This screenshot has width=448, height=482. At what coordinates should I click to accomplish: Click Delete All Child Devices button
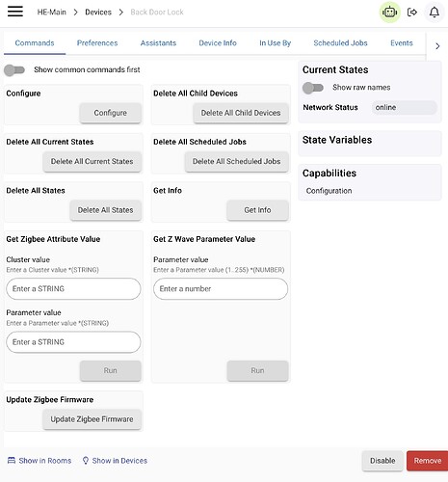[x=241, y=113]
